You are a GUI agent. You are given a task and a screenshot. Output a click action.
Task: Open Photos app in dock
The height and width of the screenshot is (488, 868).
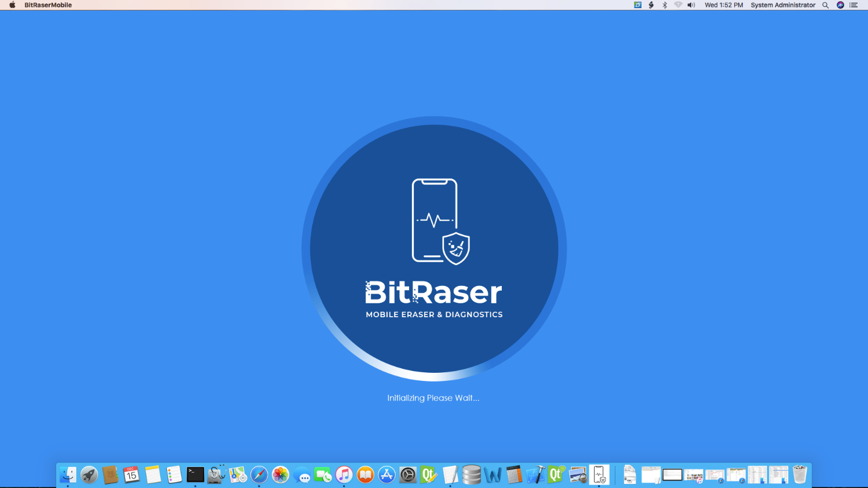[280, 475]
